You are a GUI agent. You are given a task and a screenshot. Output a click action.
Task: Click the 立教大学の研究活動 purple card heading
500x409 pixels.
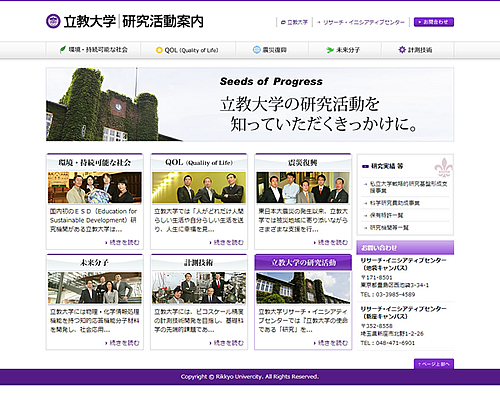pyautogui.click(x=303, y=263)
